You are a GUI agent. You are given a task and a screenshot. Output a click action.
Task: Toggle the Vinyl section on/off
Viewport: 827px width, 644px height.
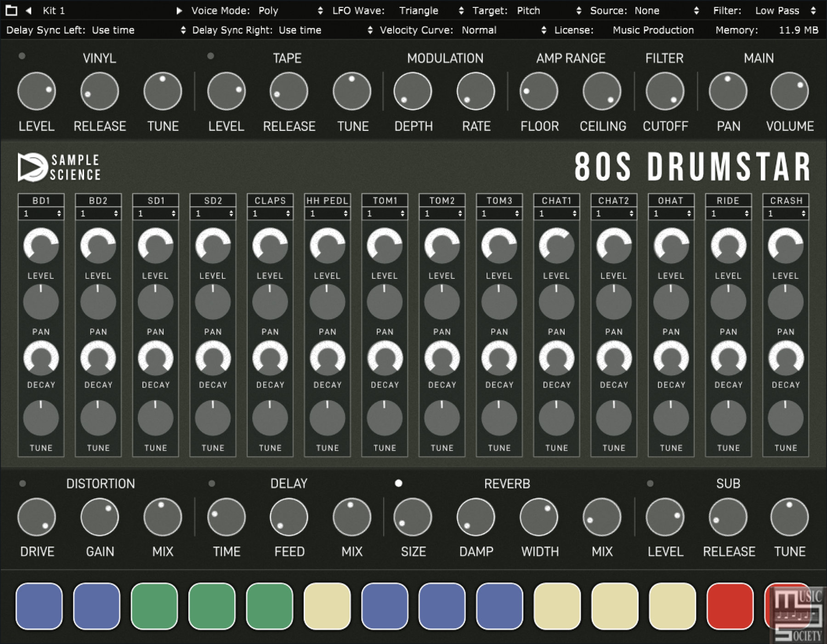[x=22, y=56]
